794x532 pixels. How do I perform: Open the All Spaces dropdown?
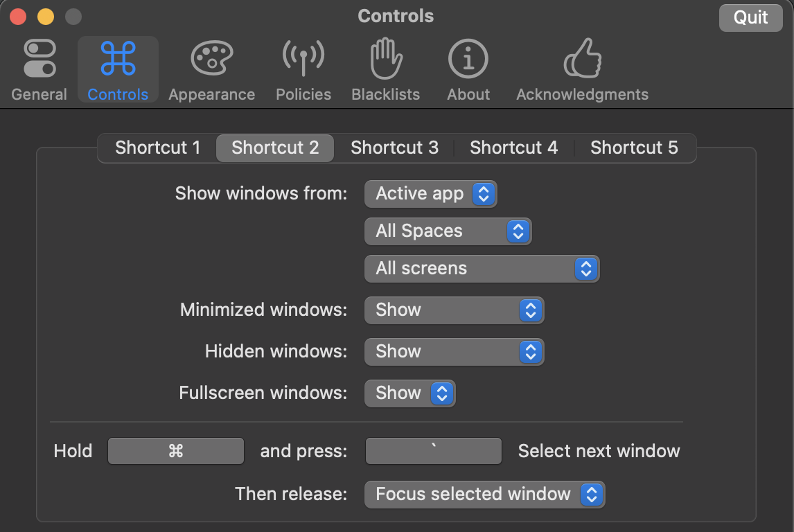[448, 231]
